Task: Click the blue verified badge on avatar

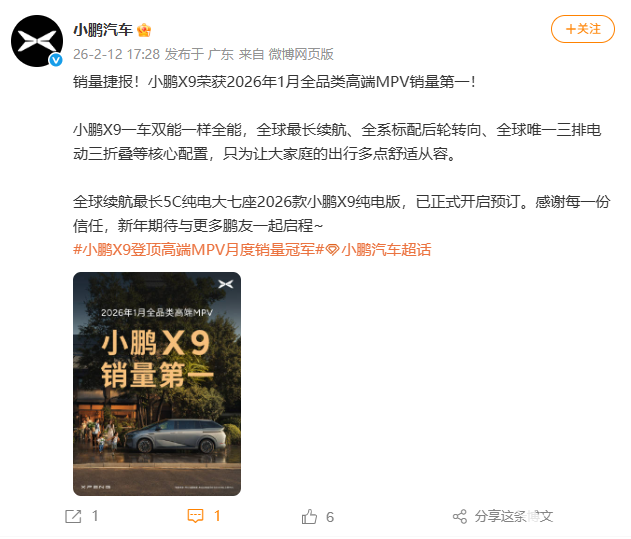Action: (x=56, y=60)
